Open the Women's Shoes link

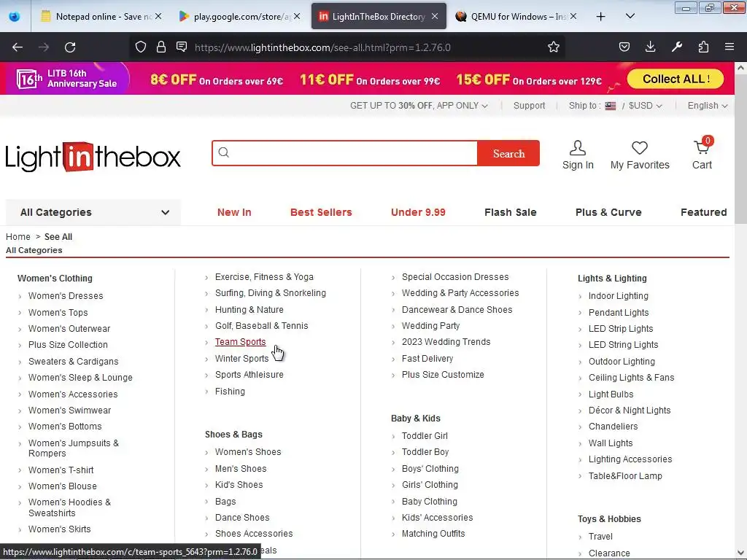[248, 452]
